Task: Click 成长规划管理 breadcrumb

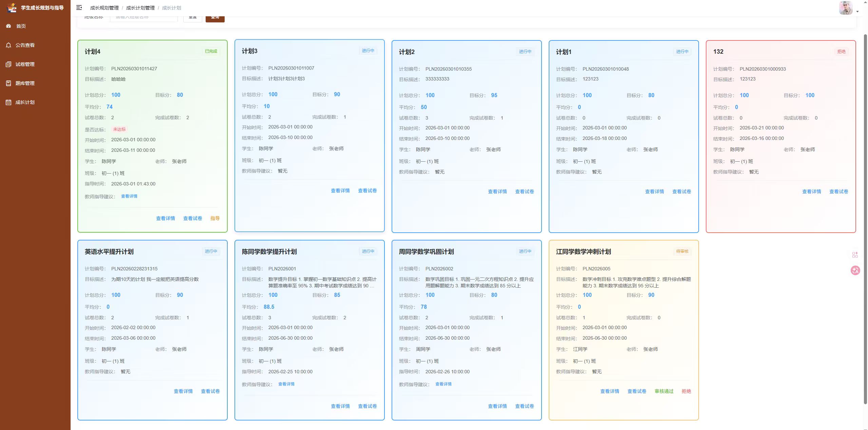Action: tap(104, 8)
